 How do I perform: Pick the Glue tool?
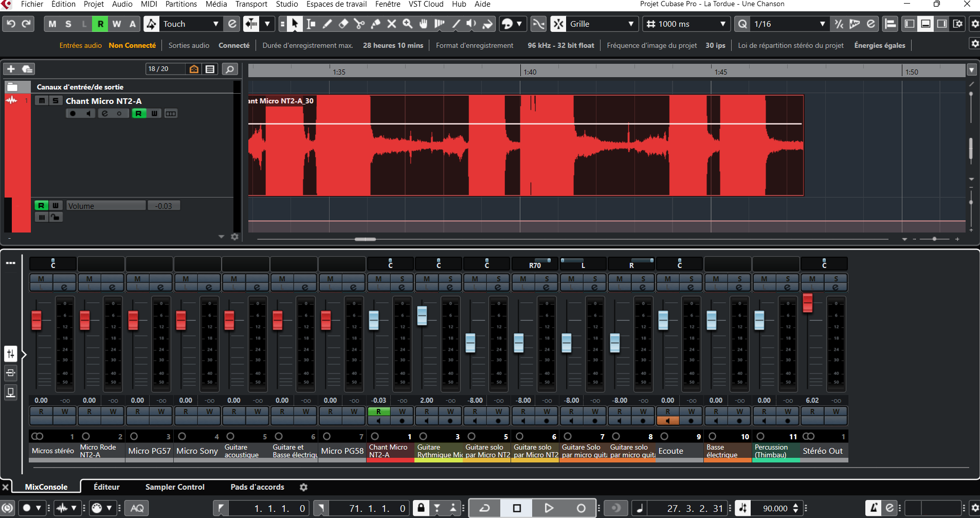pyautogui.click(x=376, y=24)
